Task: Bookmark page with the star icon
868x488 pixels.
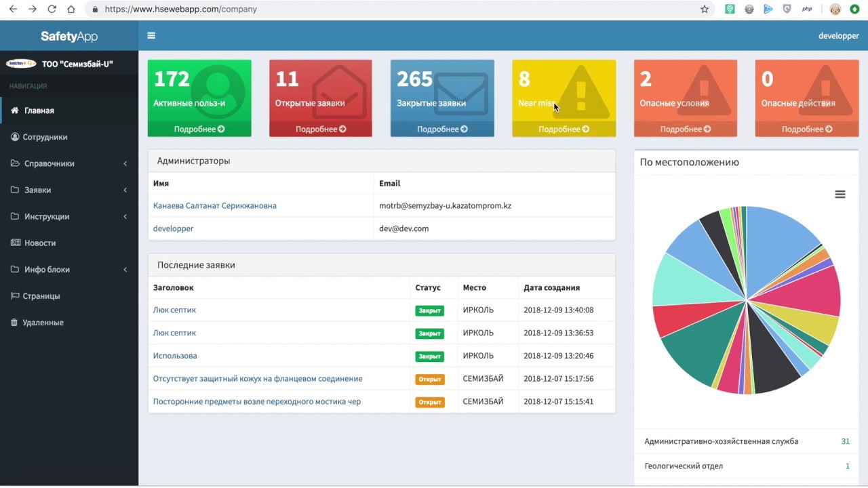Action: click(705, 9)
